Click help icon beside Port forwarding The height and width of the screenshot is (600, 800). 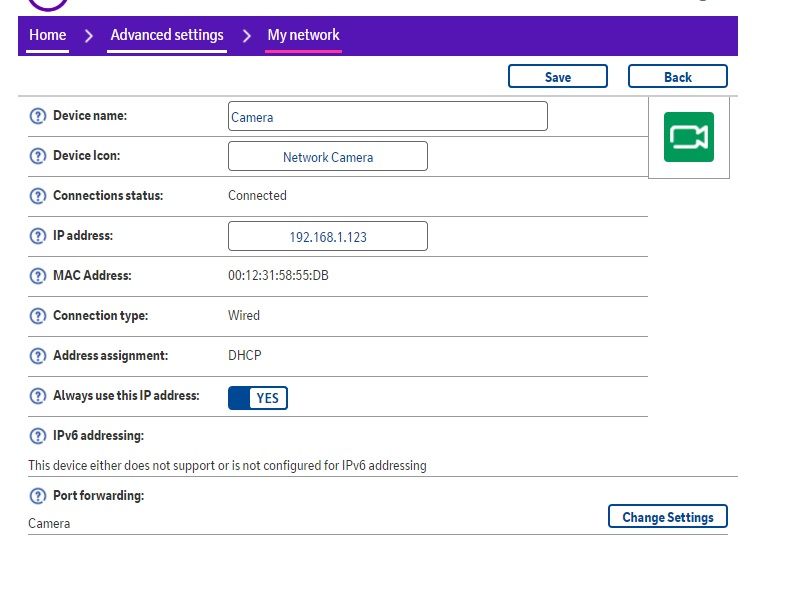38,496
